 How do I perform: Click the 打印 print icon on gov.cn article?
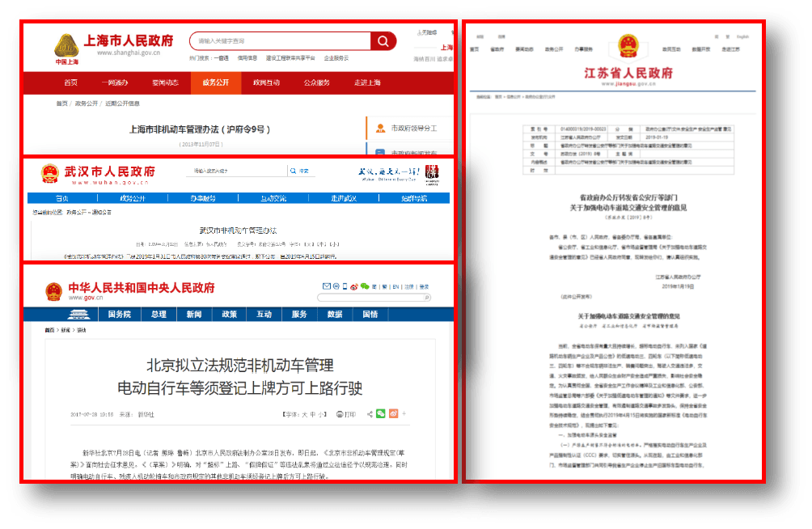click(x=344, y=414)
